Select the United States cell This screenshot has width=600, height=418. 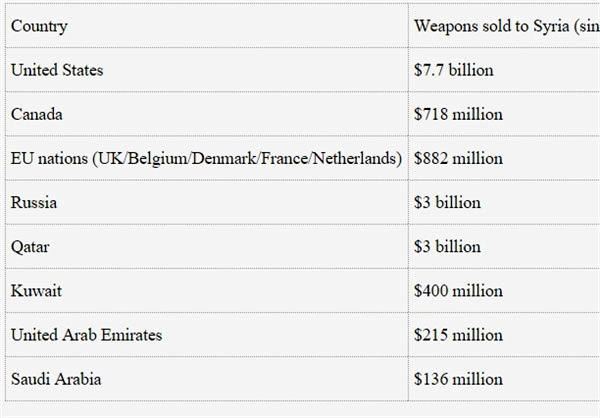(57, 71)
